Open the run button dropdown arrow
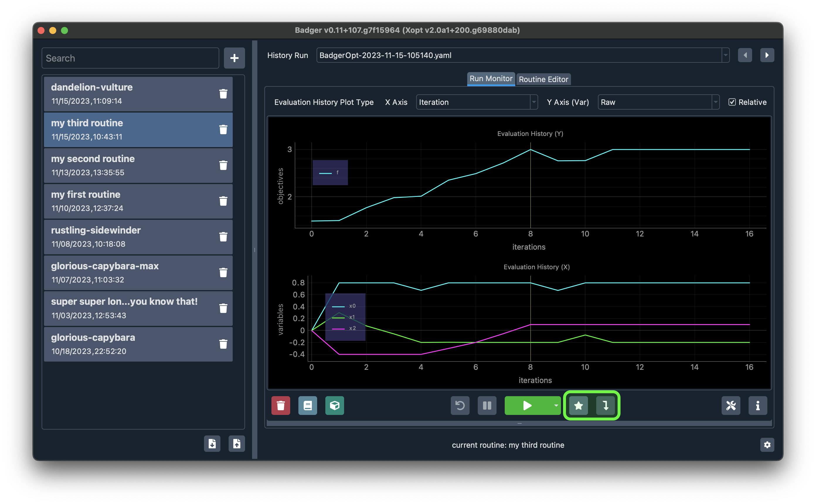This screenshot has height=504, width=816. coord(556,405)
